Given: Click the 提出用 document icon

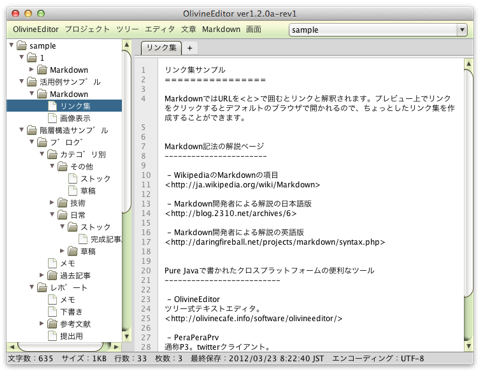Looking at the screenshot, I should (52, 336).
